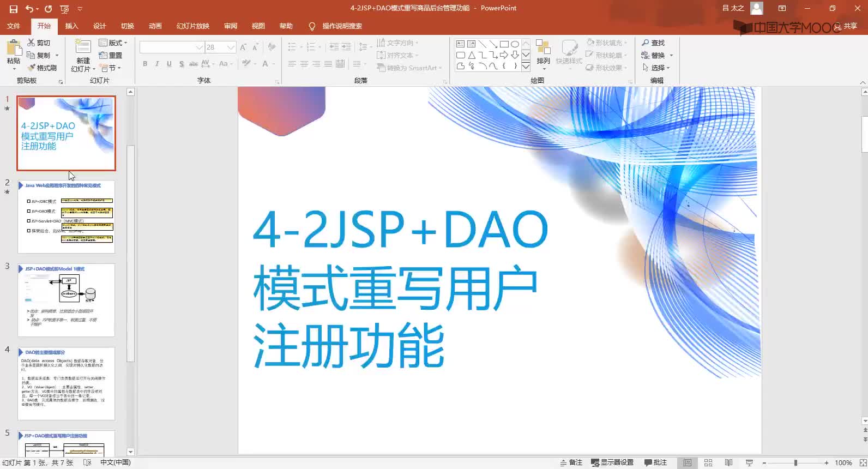The height and width of the screenshot is (469, 868).
Task: Toggle Italic formatting
Action: [157, 64]
